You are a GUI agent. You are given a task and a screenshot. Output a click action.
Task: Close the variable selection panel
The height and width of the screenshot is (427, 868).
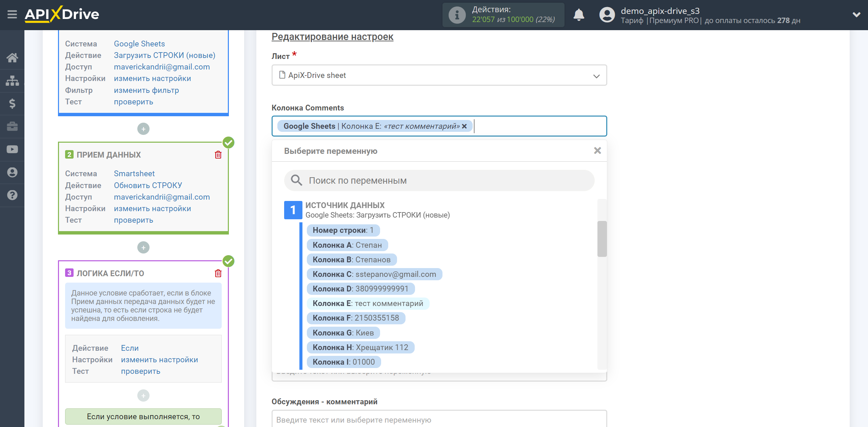coord(597,151)
